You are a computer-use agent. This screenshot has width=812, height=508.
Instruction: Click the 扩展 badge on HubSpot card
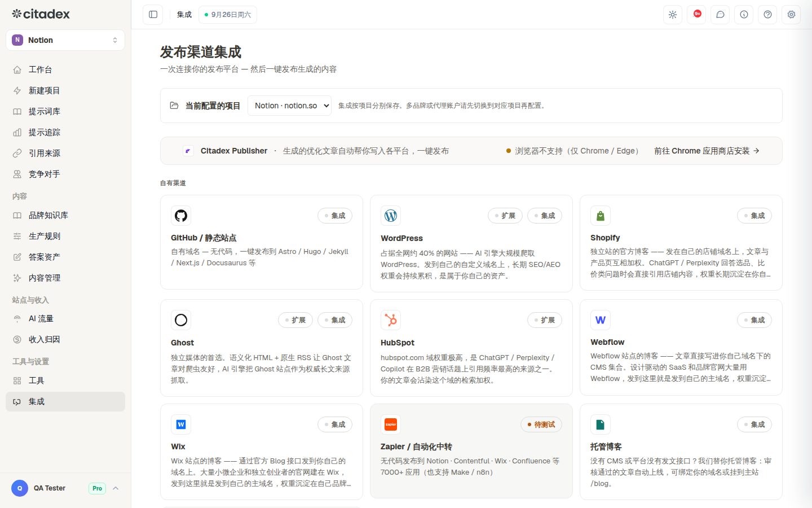[545, 320]
